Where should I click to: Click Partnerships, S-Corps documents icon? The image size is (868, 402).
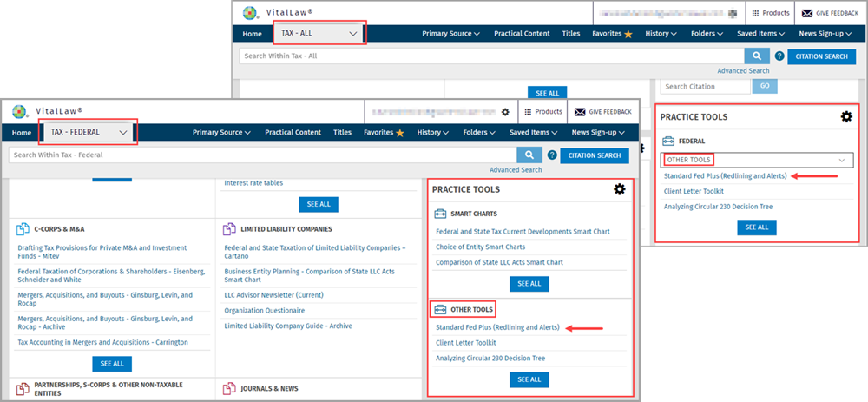click(x=23, y=388)
